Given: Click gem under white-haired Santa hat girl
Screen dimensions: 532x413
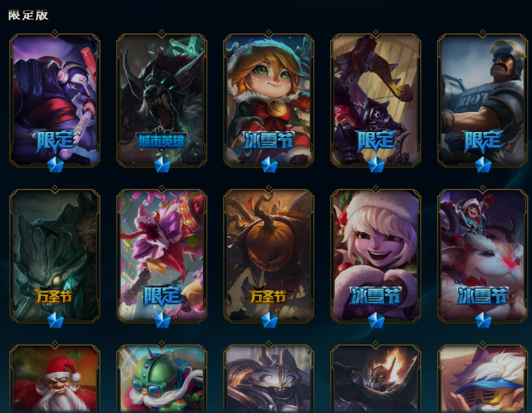Looking at the screenshot, I should click(x=376, y=320).
